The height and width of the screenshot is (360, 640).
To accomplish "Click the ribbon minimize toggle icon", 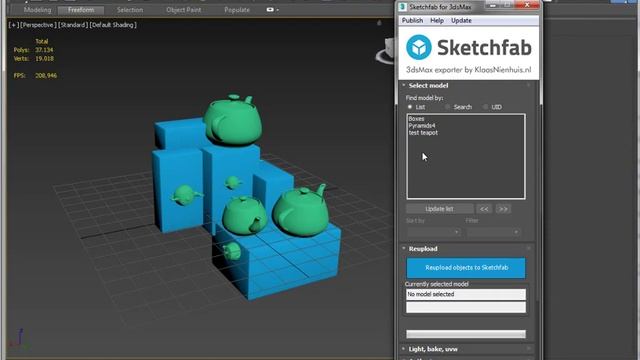I will click(x=272, y=10).
